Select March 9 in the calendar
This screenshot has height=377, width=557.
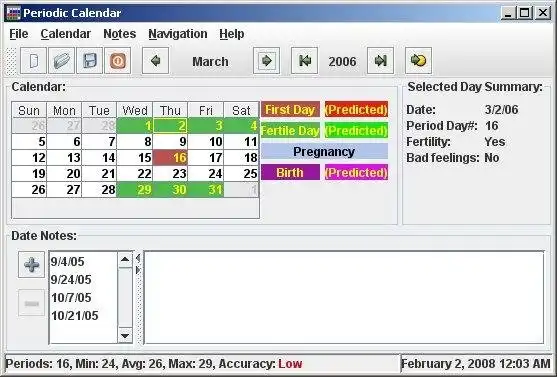(x=170, y=142)
